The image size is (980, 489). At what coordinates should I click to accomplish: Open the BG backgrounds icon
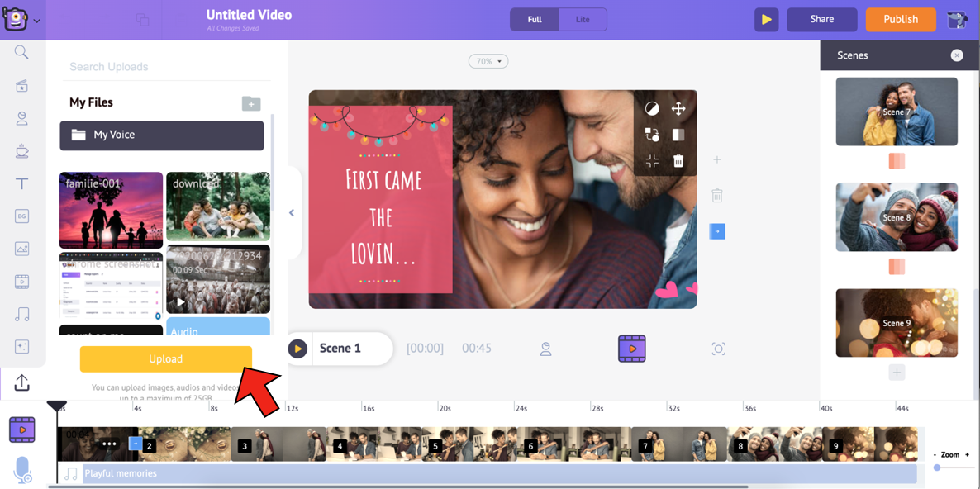coord(21,216)
